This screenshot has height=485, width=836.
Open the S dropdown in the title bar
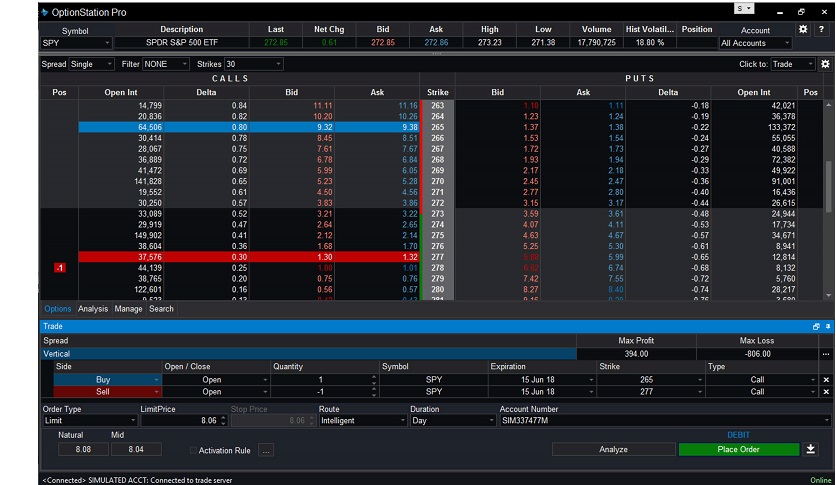pyautogui.click(x=745, y=8)
